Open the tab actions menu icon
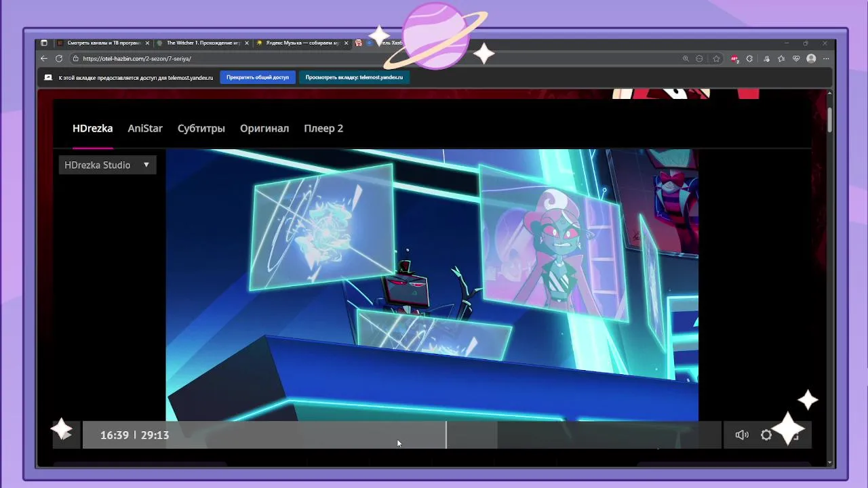 44,43
